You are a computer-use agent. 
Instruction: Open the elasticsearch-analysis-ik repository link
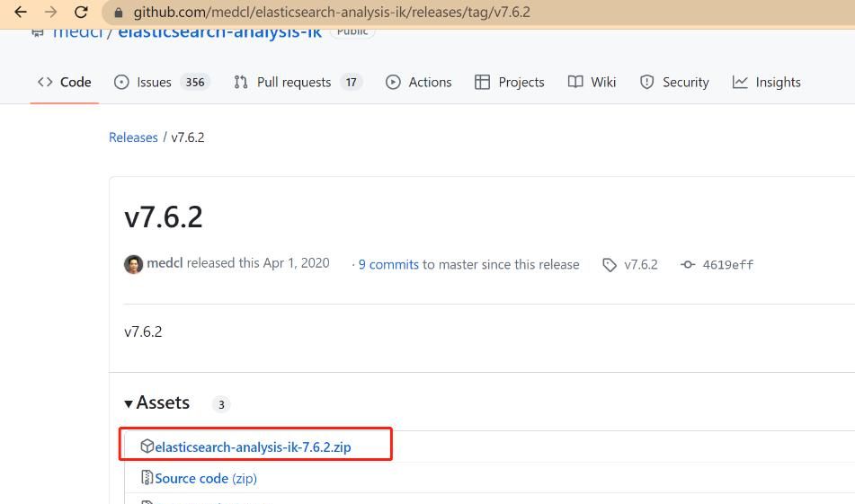(x=219, y=32)
